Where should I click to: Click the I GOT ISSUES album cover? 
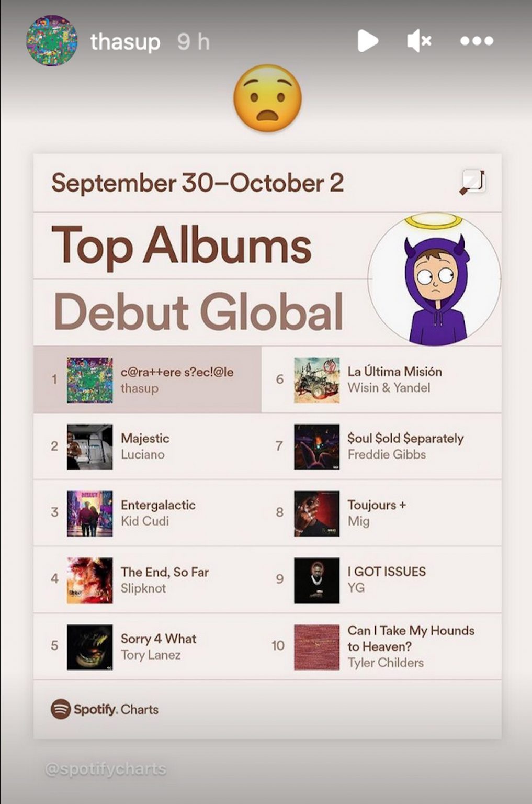click(316, 580)
